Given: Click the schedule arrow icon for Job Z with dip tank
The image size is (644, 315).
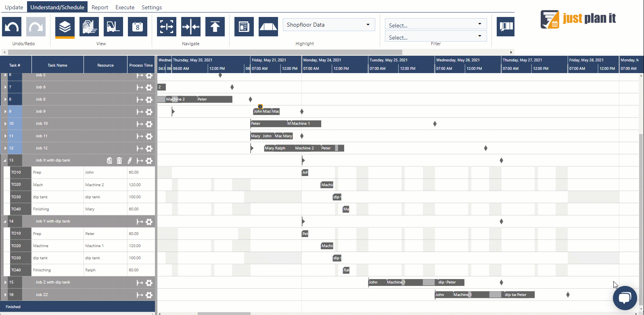Looking at the screenshot, I should [x=140, y=283].
